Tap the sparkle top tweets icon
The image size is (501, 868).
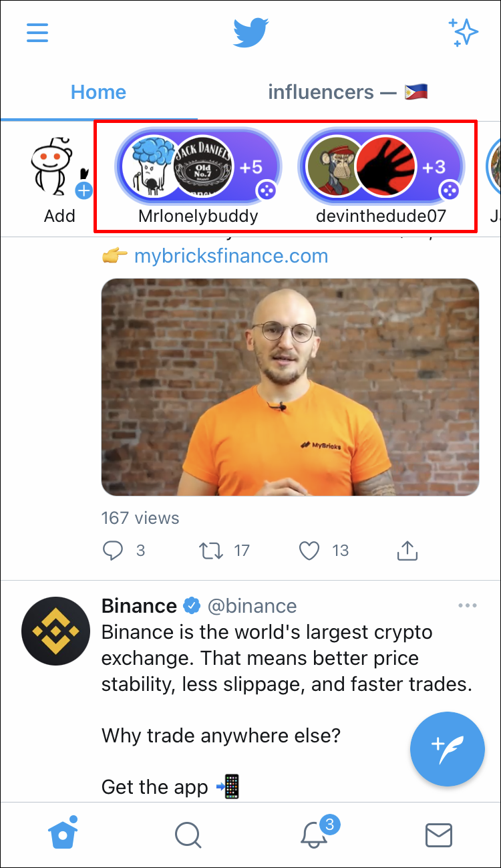tap(464, 33)
